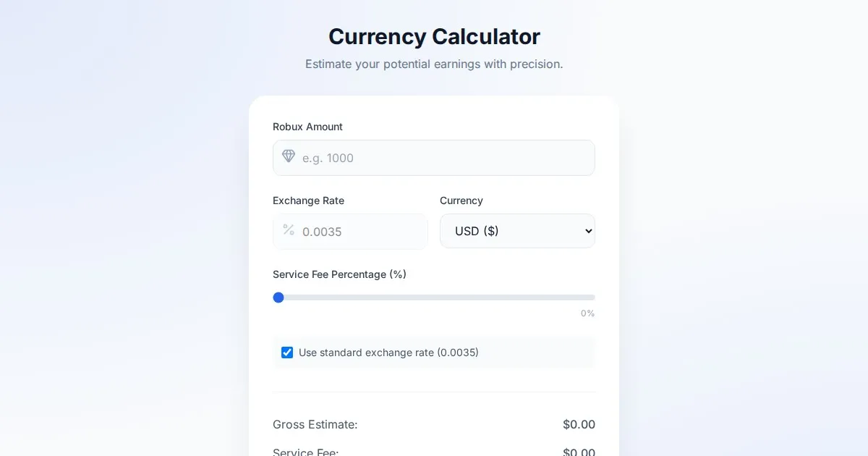Uncheck the standard exchange rate checkbox
Viewport: 868px width, 456px height.
[x=287, y=352]
